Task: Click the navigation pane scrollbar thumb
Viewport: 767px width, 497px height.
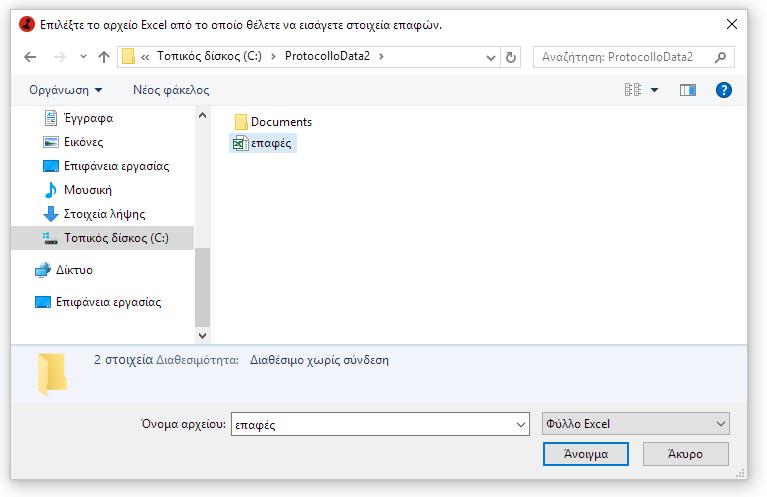Action: click(202, 287)
